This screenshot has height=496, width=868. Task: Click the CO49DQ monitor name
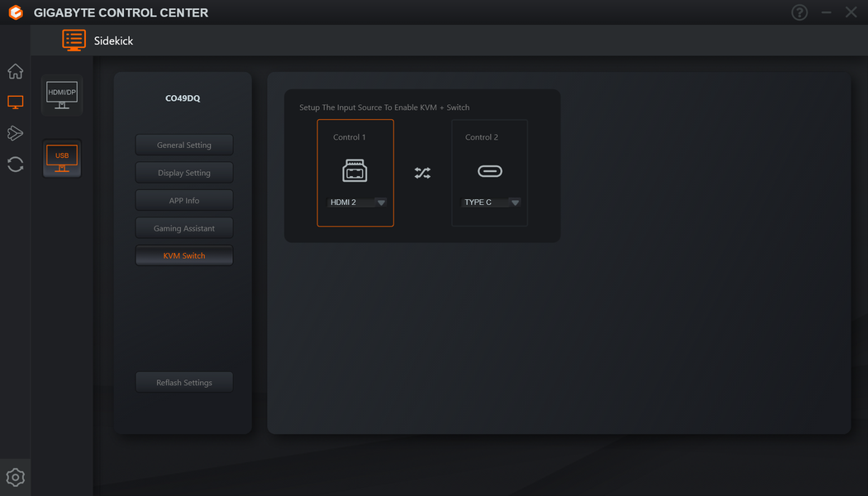(x=183, y=98)
